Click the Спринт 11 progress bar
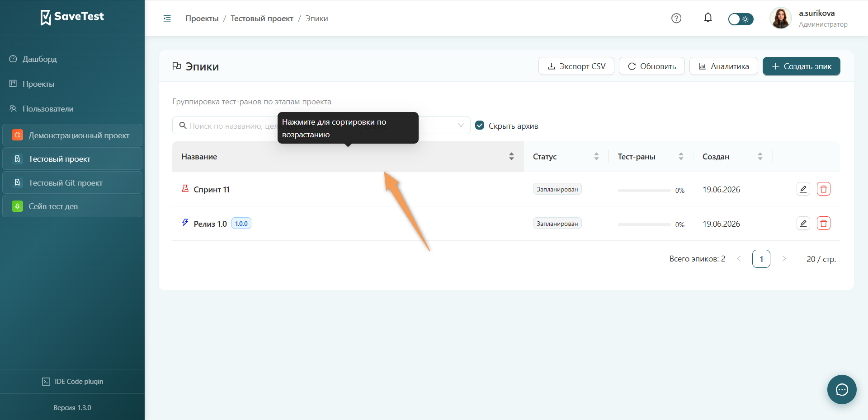The image size is (868, 420). coord(644,190)
